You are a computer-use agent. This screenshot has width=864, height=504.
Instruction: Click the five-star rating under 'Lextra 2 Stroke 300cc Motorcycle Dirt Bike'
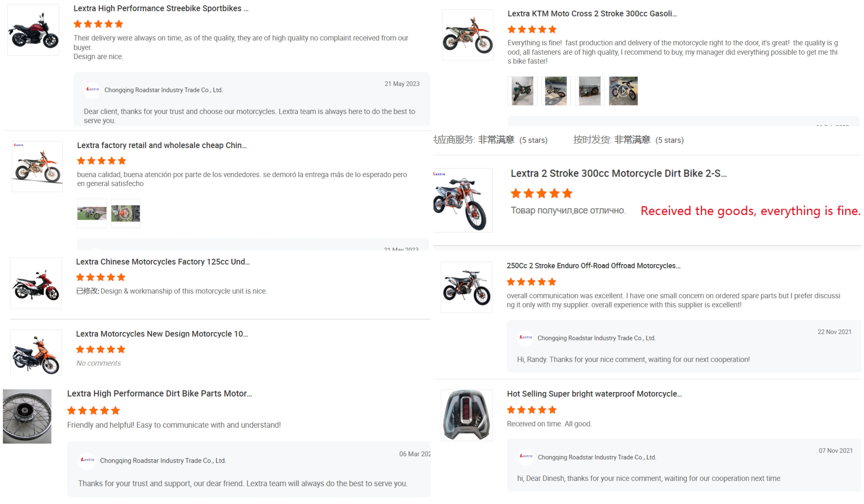point(541,194)
